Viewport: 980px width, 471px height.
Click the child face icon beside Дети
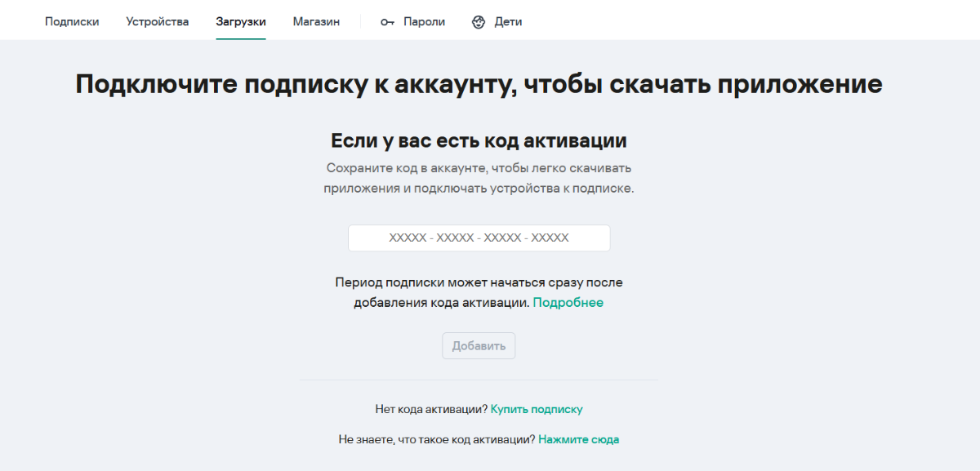(479, 22)
